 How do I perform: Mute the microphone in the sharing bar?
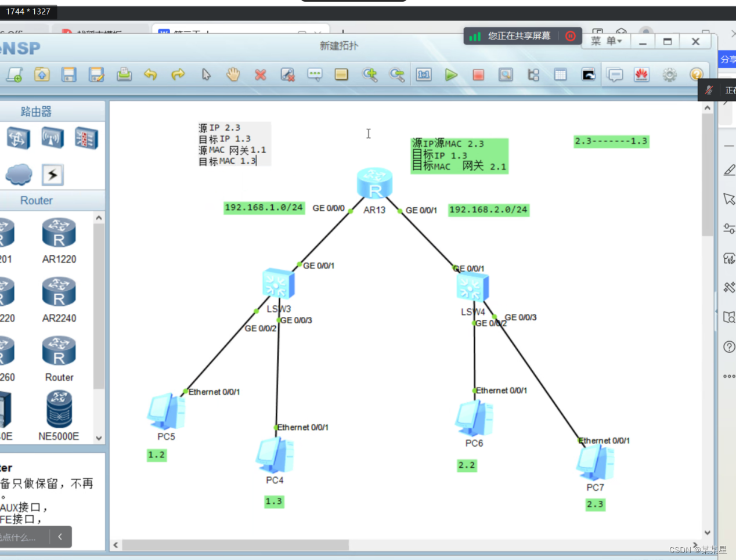(x=708, y=89)
